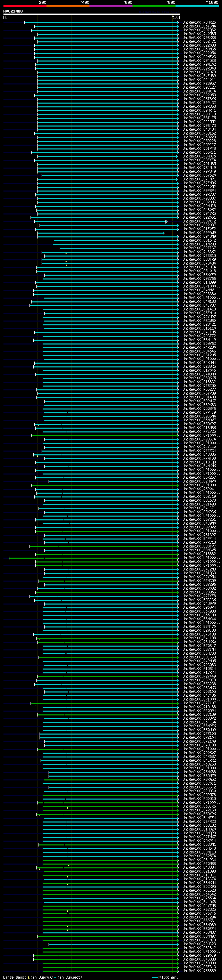
Task: Select hit UniRef100_Q9ZQS2
Action: pyautogui.click(x=199, y=30)
